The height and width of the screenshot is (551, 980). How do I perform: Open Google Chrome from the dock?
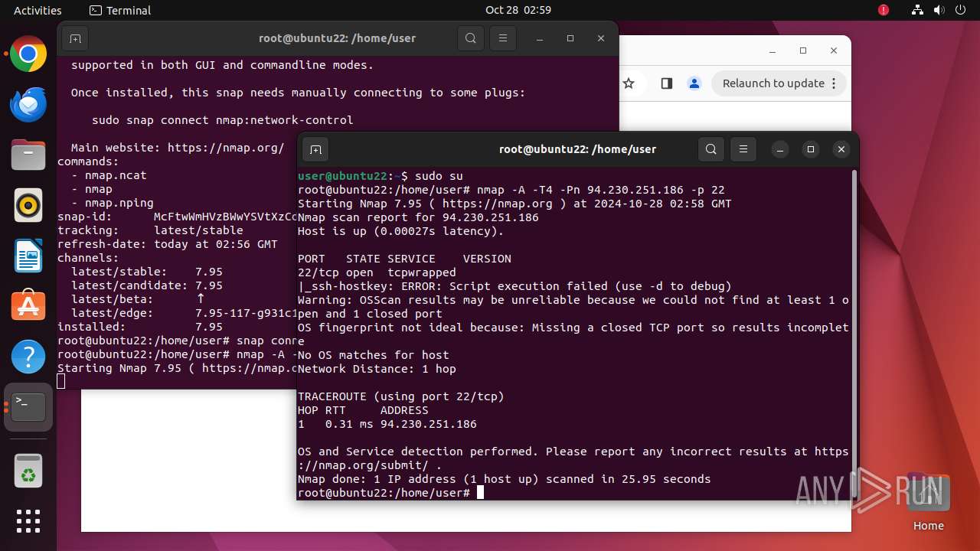point(28,54)
